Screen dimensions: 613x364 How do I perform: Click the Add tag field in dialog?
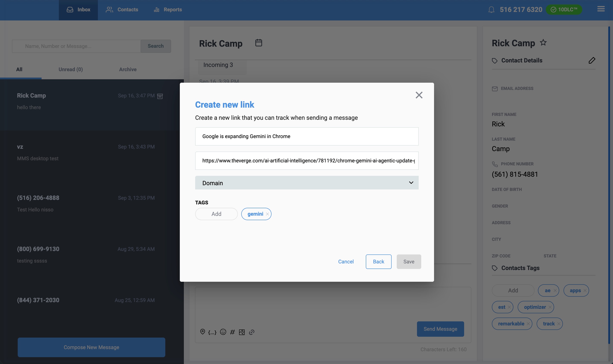click(x=216, y=214)
